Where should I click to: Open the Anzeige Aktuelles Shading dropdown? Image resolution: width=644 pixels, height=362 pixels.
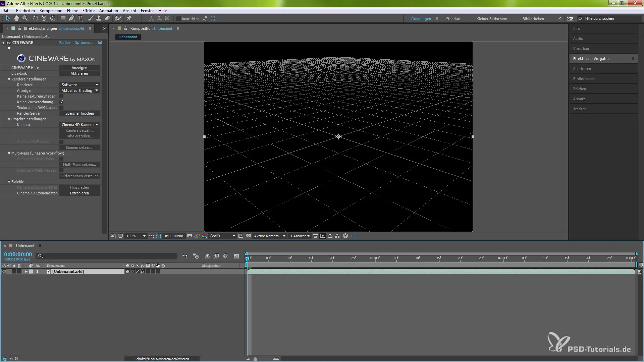[x=80, y=90]
